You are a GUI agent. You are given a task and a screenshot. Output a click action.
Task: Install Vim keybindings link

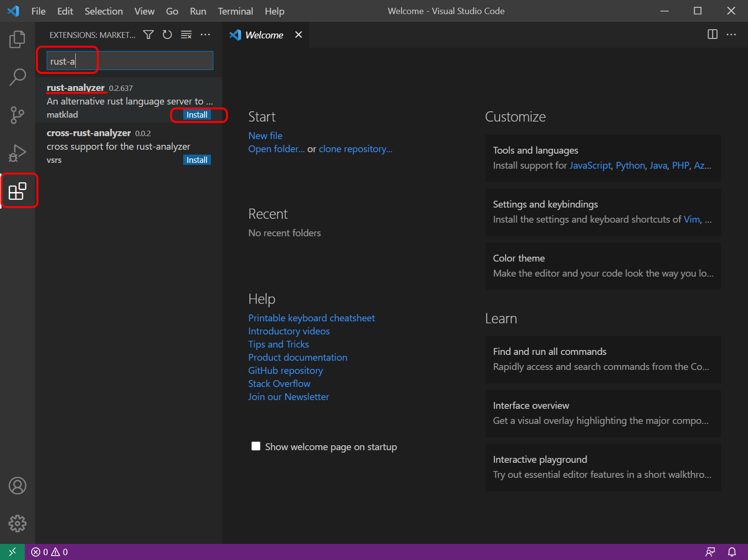(x=692, y=219)
